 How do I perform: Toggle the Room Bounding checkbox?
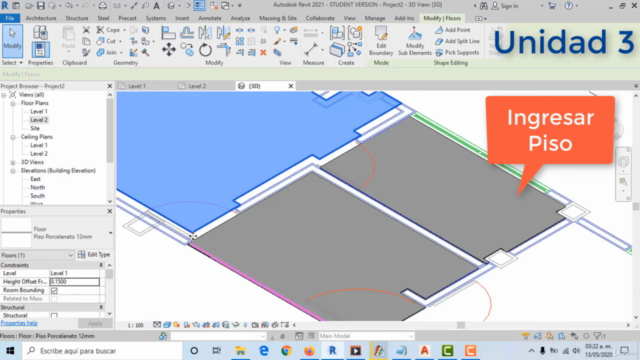(x=54, y=290)
